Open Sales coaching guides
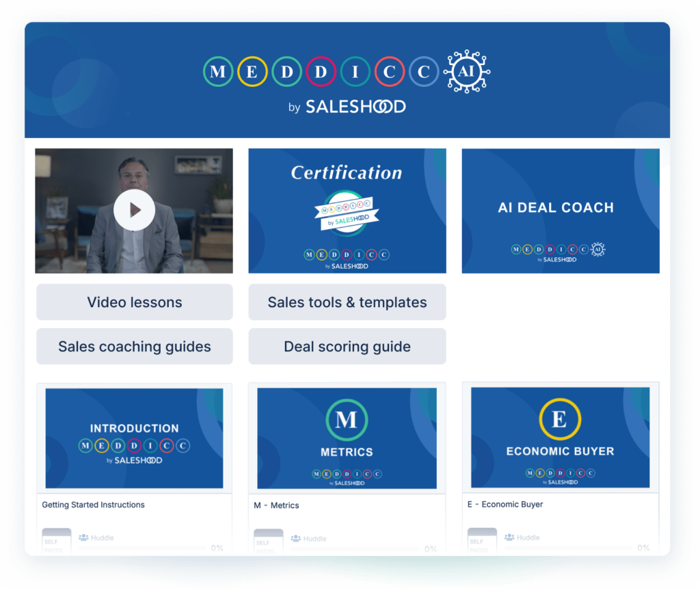The image size is (700, 595). click(x=135, y=346)
